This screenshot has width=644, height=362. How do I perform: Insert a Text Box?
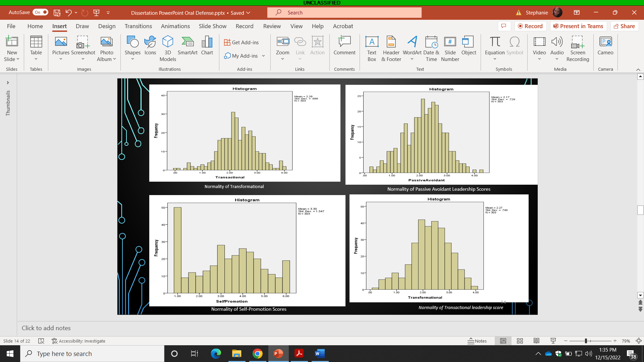[372, 48]
